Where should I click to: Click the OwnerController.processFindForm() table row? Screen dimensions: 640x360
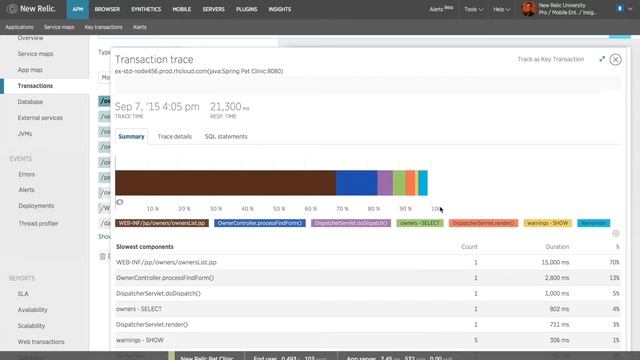(368, 278)
